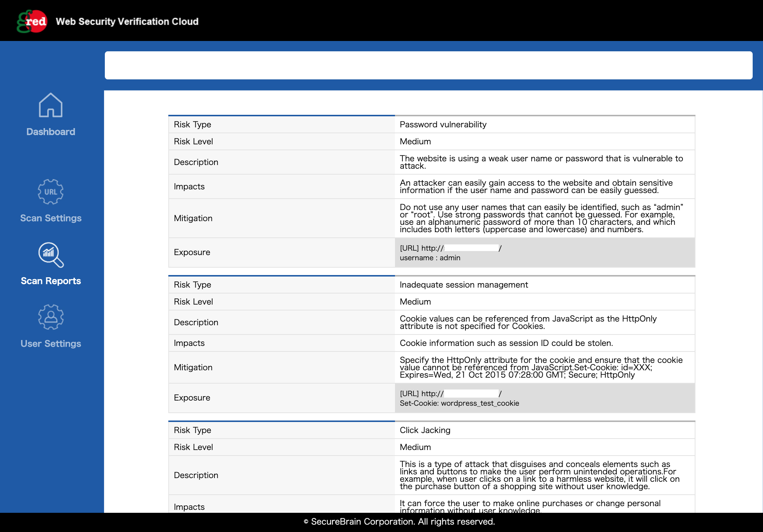Click the HttpOnly mitigation text

click(x=541, y=367)
